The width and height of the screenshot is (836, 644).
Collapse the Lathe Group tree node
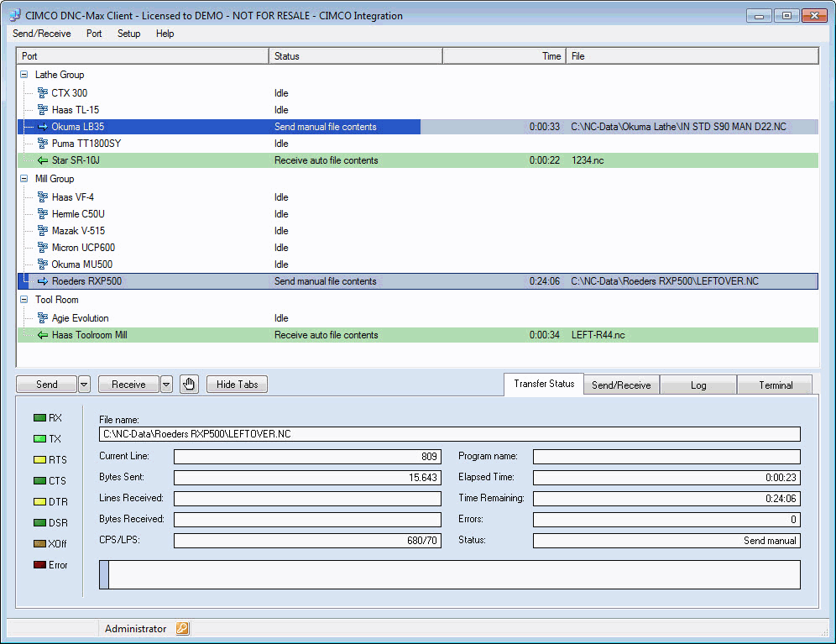pyautogui.click(x=24, y=75)
